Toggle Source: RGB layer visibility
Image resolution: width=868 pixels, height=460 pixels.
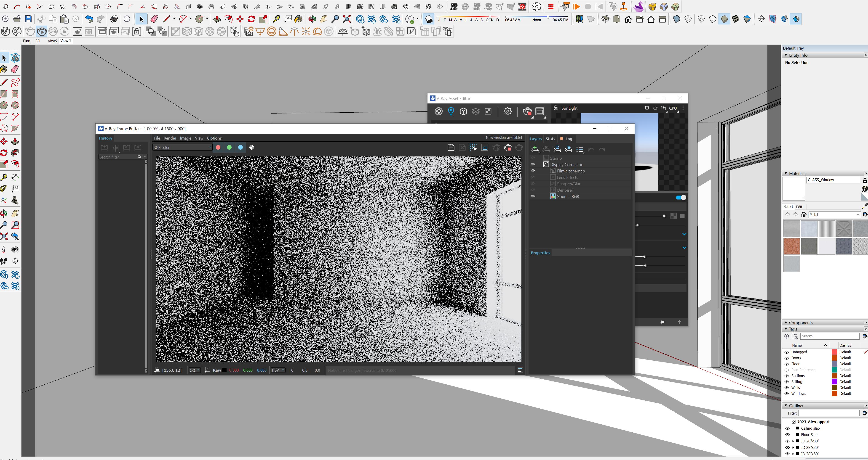533,196
